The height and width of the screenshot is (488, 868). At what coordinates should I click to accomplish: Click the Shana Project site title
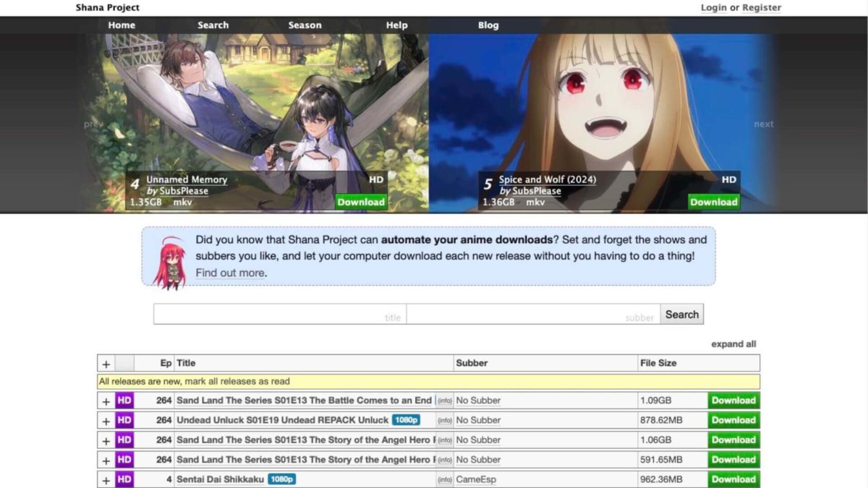108,7
